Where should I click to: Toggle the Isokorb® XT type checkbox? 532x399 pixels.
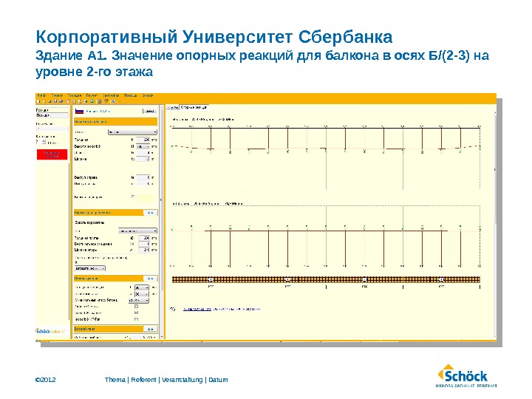click(x=136, y=319)
